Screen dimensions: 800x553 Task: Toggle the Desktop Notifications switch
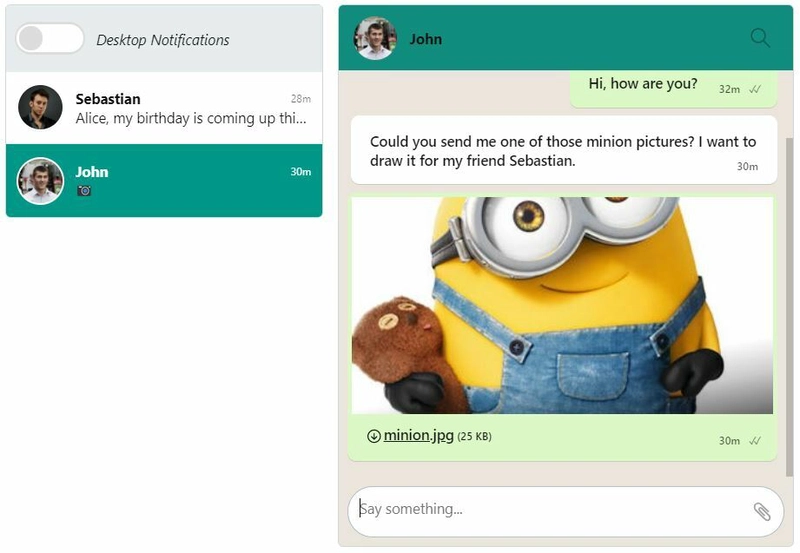[x=50, y=38]
